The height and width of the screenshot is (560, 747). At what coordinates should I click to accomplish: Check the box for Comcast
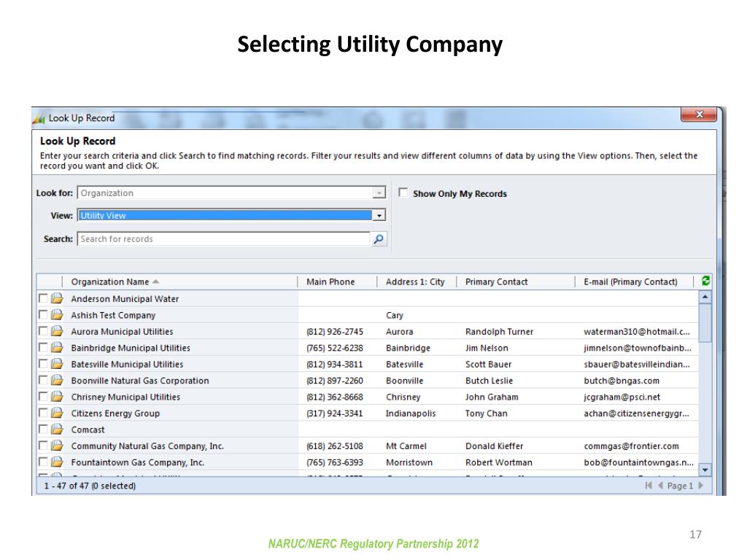(43, 429)
